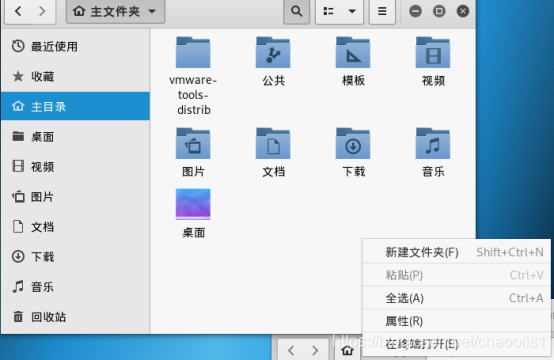Open the search magnifier button
The width and height of the screenshot is (554, 360).
point(296,11)
